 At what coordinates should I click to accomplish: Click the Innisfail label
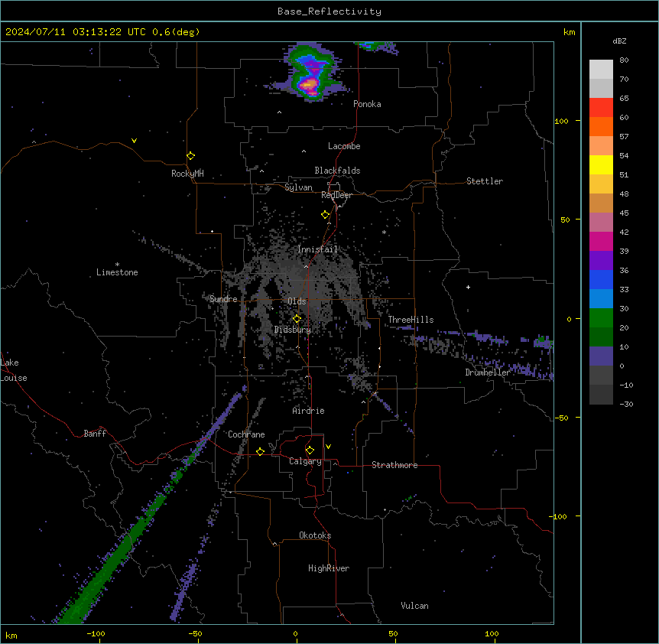[x=317, y=249]
